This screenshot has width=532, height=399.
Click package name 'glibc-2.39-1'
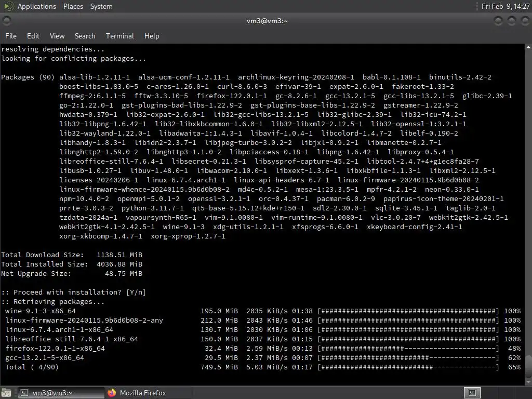click(487, 96)
